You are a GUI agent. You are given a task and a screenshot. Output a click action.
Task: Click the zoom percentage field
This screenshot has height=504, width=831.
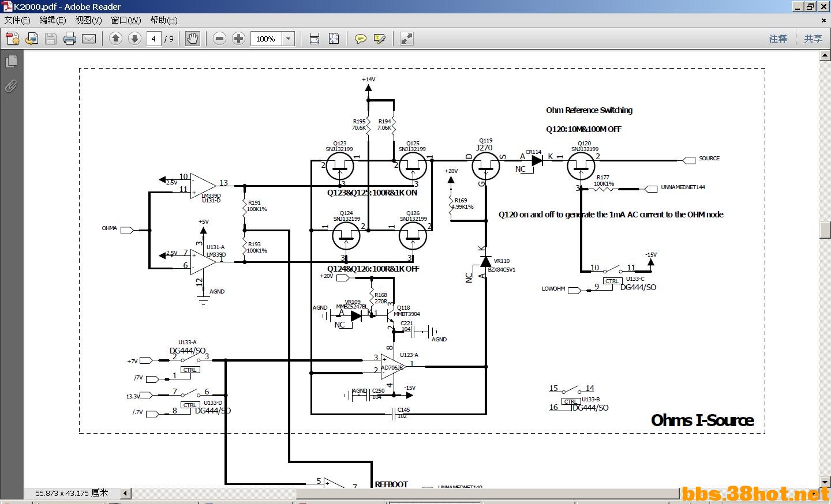(266, 39)
